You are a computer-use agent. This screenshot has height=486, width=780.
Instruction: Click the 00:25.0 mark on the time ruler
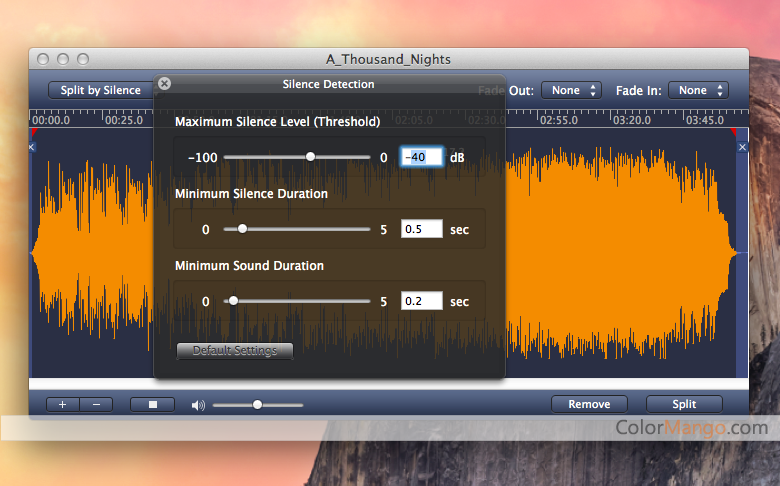click(124, 120)
